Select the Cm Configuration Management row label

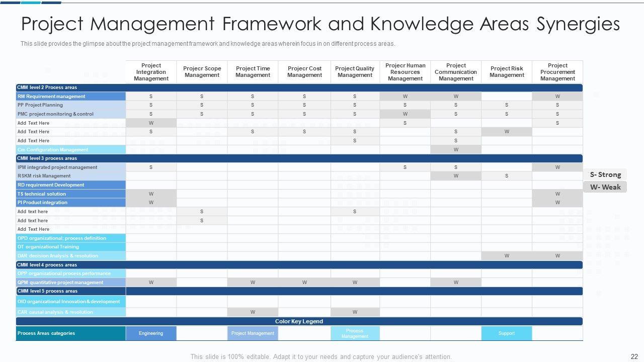coord(70,150)
